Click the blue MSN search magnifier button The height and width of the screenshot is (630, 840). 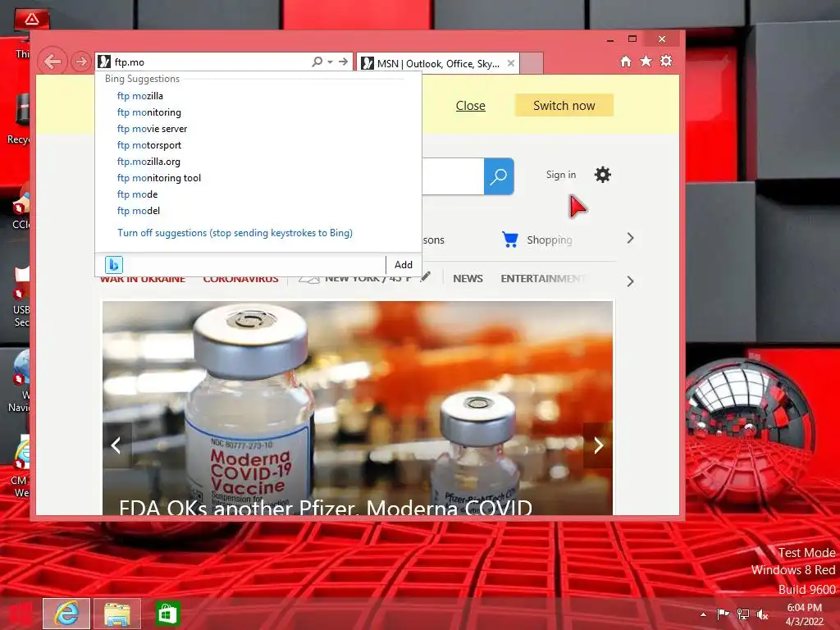pyautogui.click(x=499, y=176)
